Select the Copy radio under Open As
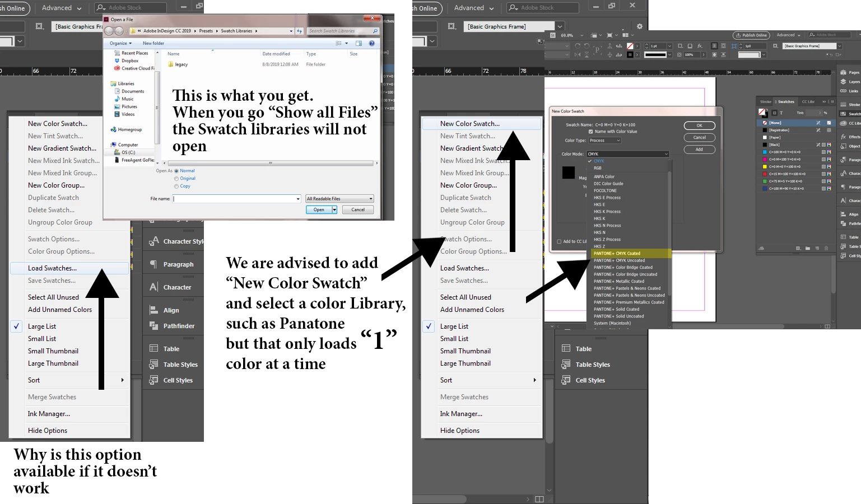This screenshot has height=504, width=861. [x=176, y=186]
